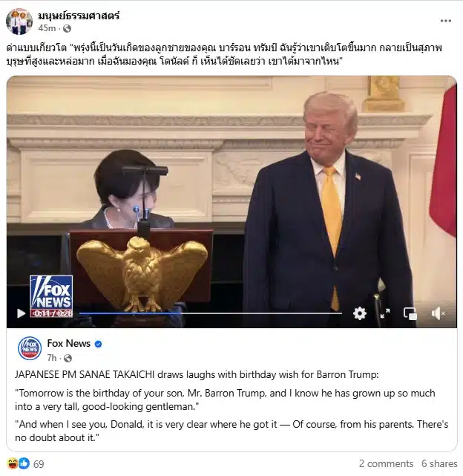Click the 45m post timestamp
This screenshot has height=476, width=463.
pos(47,28)
